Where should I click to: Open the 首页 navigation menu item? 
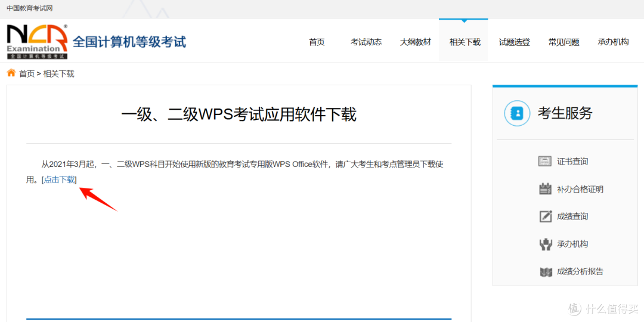click(x=317, y=42)
